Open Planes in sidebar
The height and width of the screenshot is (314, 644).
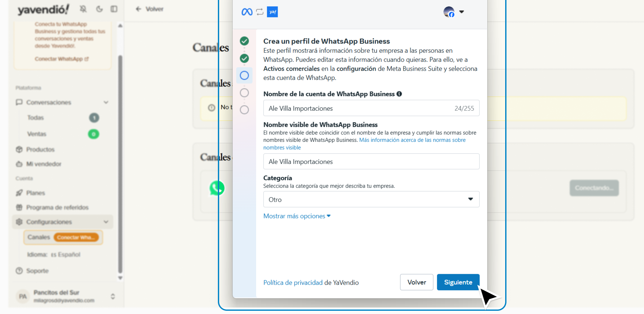click(35, 193)
